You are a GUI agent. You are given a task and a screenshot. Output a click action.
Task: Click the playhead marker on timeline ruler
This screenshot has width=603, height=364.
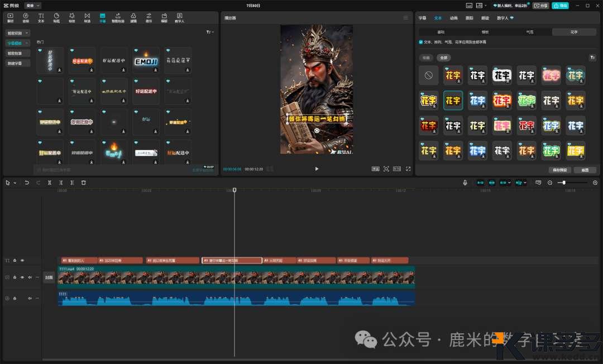(x=234, y=190)
